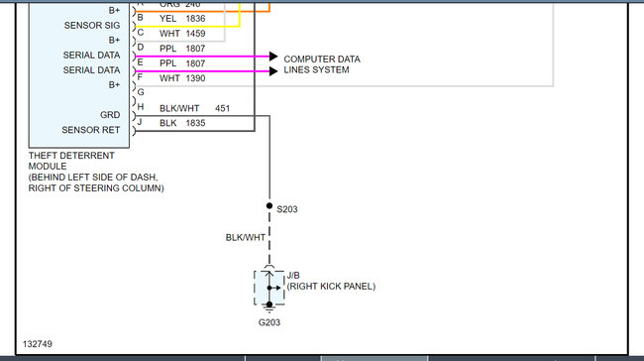Select PPL 1807 label beside pin E

coord(182,63)
